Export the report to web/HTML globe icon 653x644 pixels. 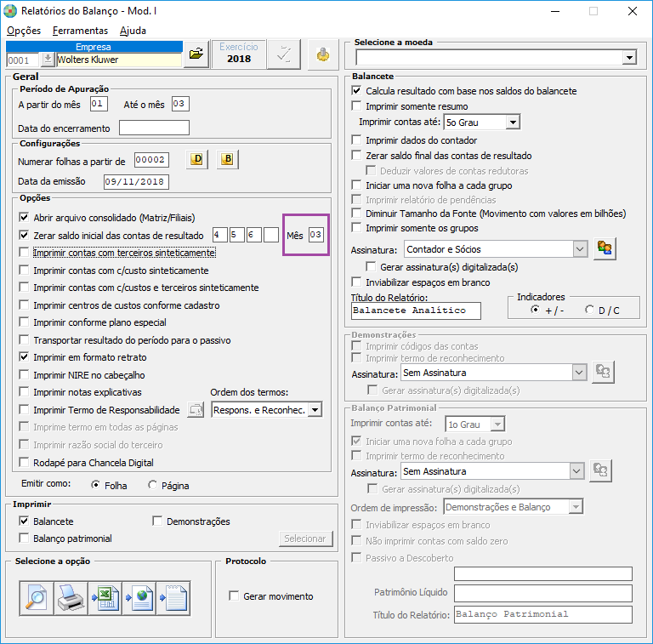[139, 599]
